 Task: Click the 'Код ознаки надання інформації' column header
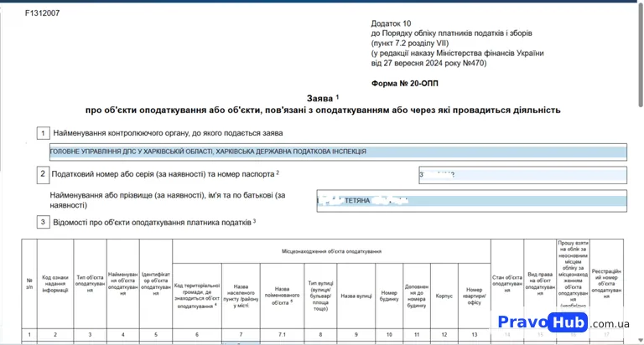tap(55, 284)
